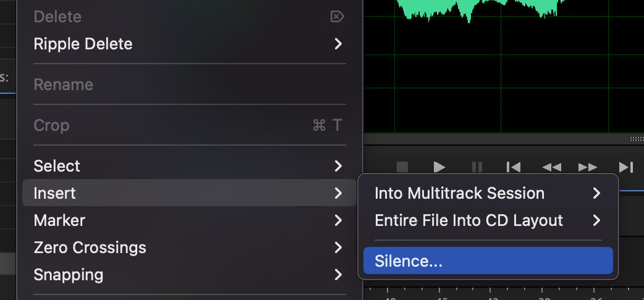
Task: Move playhead to next marker
Action: tap(626, 167)
